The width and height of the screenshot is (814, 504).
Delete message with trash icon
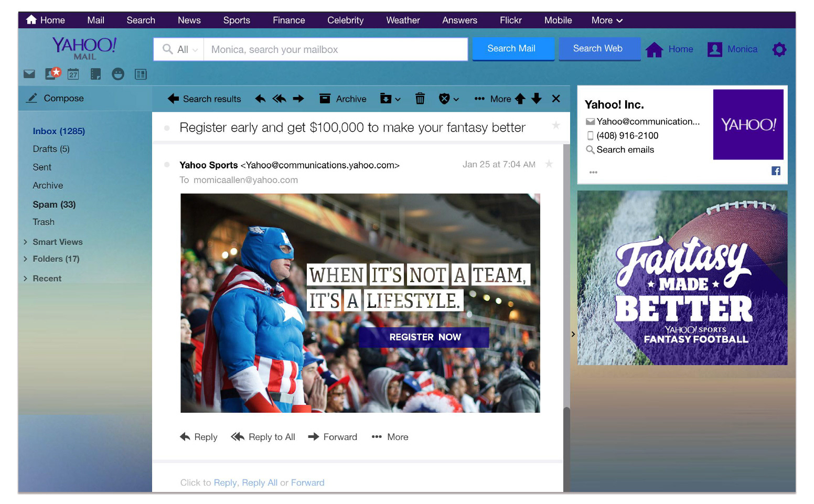click(x=420, y=99)
